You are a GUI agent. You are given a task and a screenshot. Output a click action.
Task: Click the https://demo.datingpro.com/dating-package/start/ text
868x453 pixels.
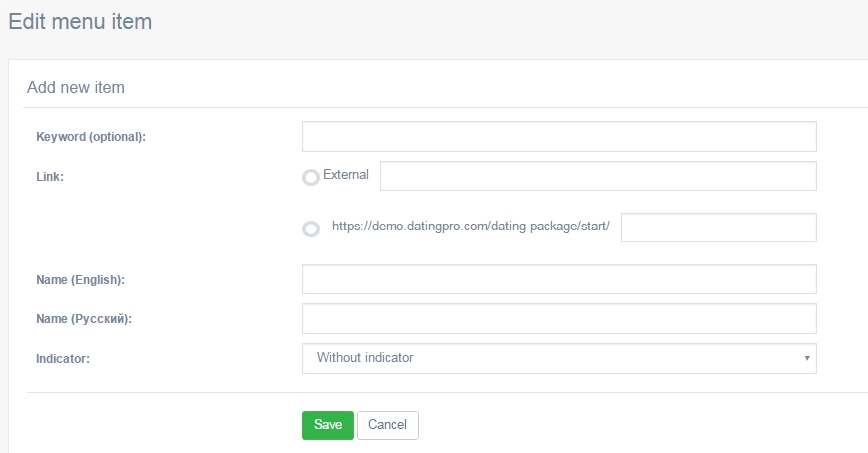[x=471, y=226]
